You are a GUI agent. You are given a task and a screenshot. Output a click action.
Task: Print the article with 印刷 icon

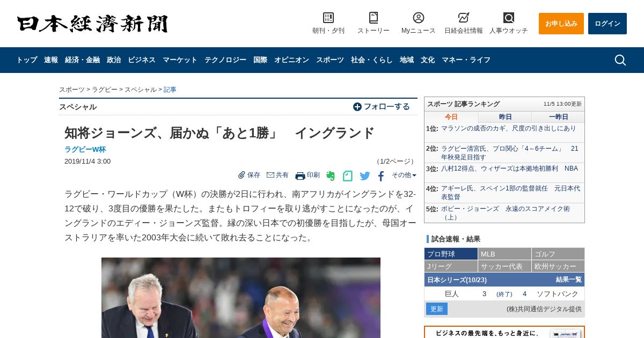308,175
